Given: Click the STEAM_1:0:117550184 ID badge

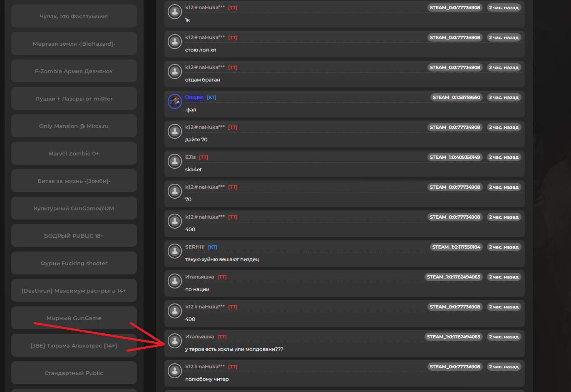Looking at the screenshot, I should click(x=456, y=247).
